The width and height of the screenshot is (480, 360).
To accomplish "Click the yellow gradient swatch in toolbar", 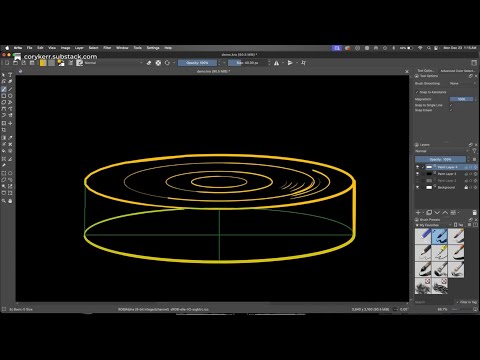I will tap(43, 63).
